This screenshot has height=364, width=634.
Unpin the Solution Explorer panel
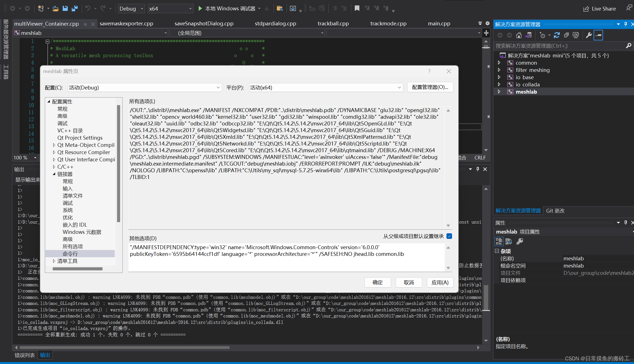625,24
